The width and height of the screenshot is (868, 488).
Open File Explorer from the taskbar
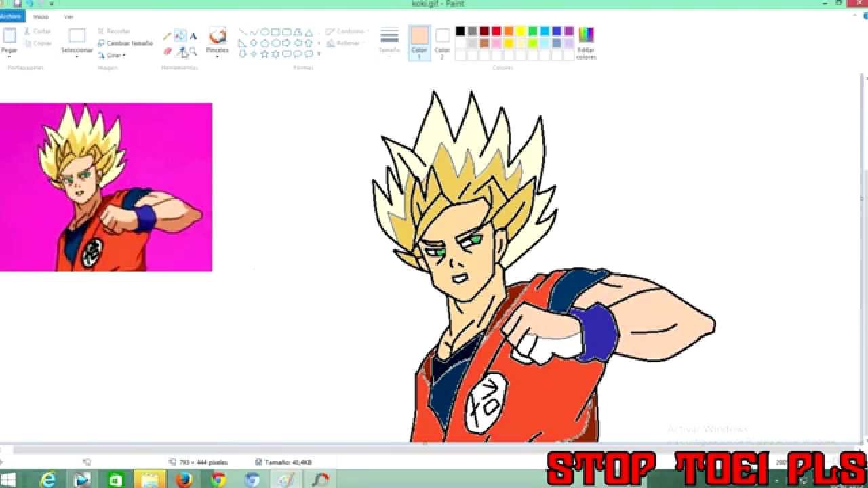(150, 480)
